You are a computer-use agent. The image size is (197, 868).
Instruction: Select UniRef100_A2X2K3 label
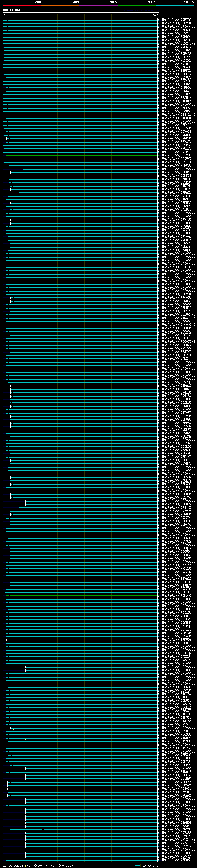[177, 61]
